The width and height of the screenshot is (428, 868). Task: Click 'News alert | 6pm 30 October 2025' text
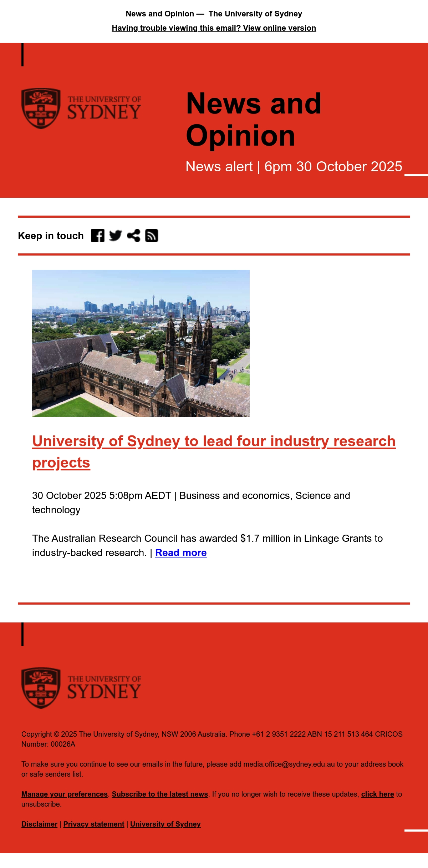[294, 167]
